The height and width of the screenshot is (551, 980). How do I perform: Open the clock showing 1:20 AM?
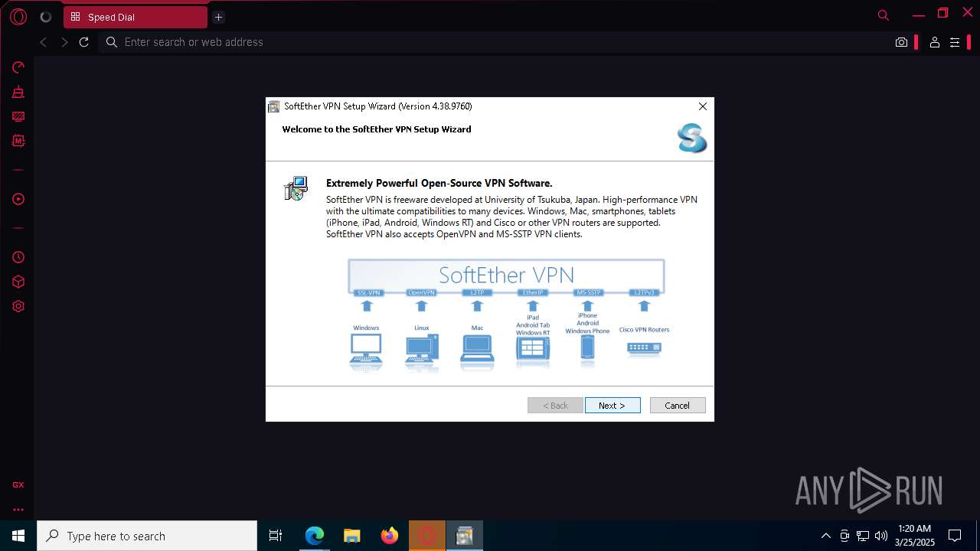915,536
